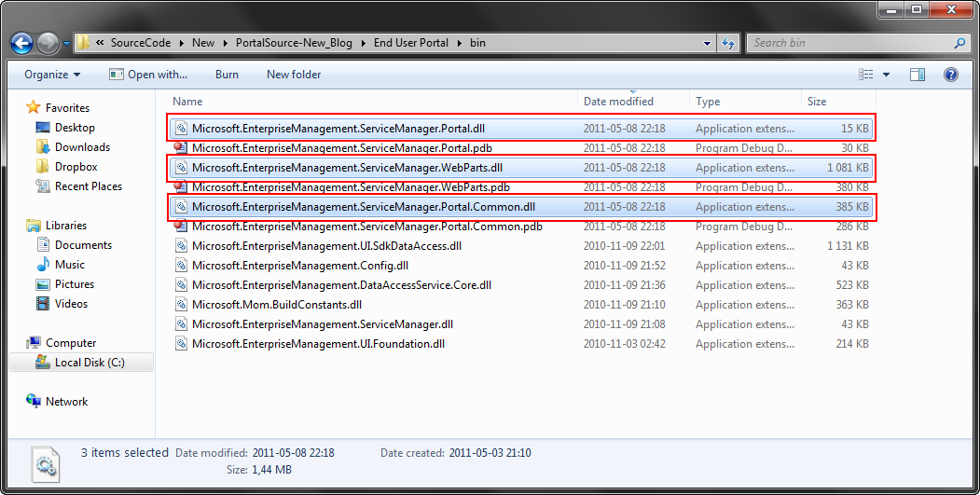The height and width of the screenshot is (495, 980).
Task: Open the recent pages dropdown arrow
Action: pyautogui.click(x=65, y=44)
